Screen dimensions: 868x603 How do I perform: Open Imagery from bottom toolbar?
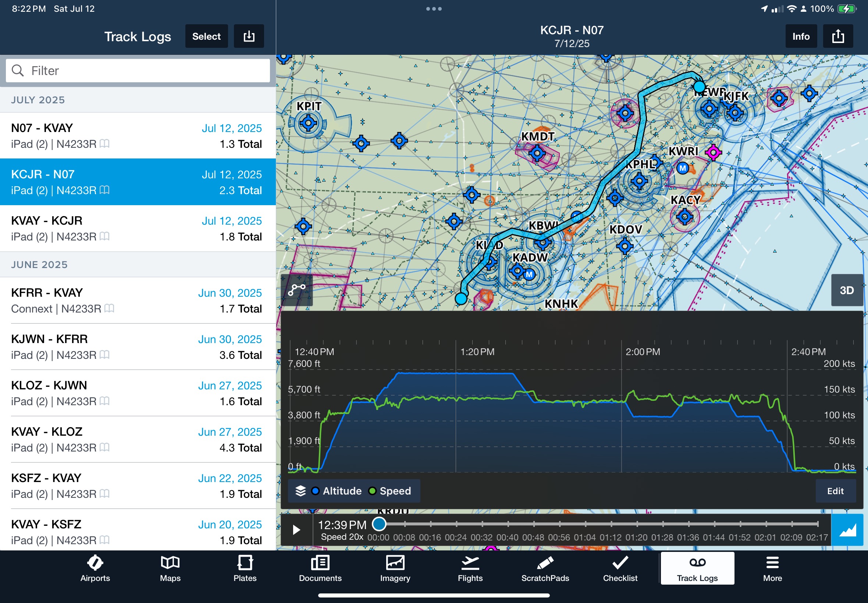click(395, 568)
